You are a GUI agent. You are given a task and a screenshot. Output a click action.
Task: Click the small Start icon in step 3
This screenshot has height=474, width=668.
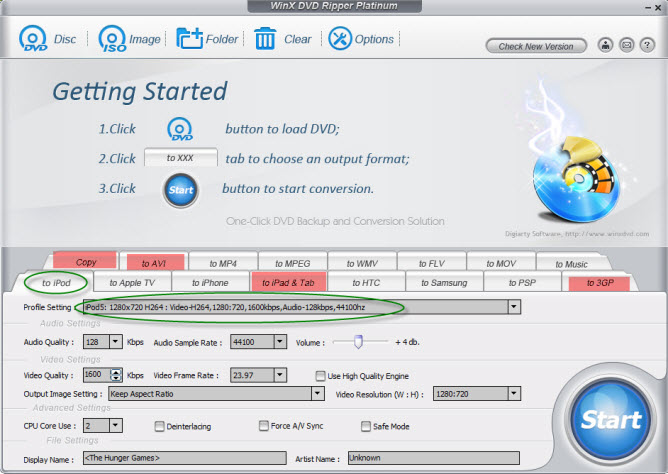181,190
